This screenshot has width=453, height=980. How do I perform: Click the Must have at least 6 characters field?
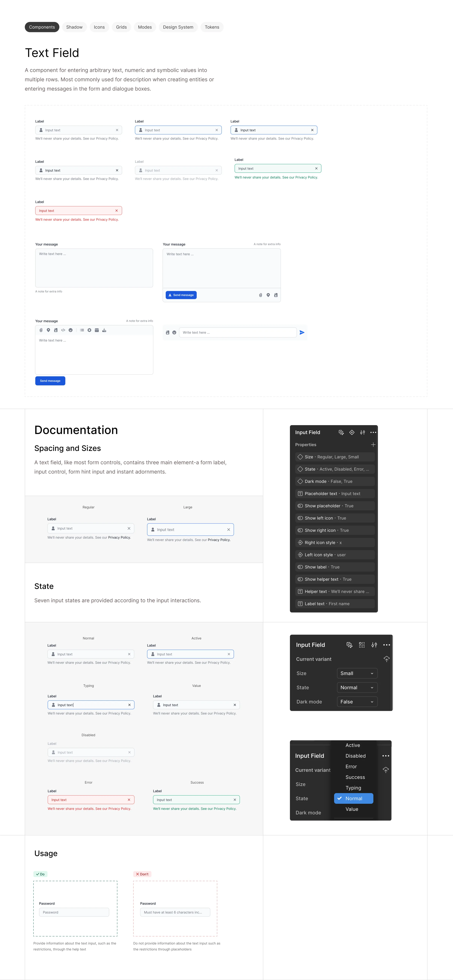(175, 912)
